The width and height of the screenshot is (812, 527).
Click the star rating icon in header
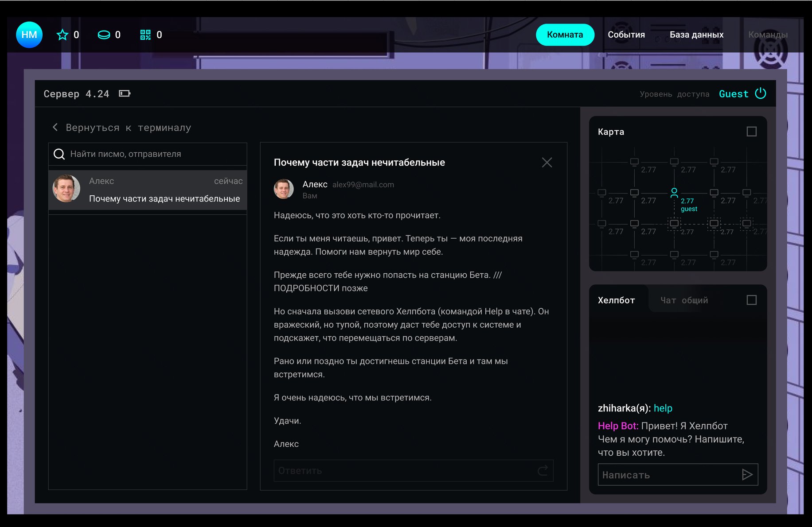pos(62,35)
